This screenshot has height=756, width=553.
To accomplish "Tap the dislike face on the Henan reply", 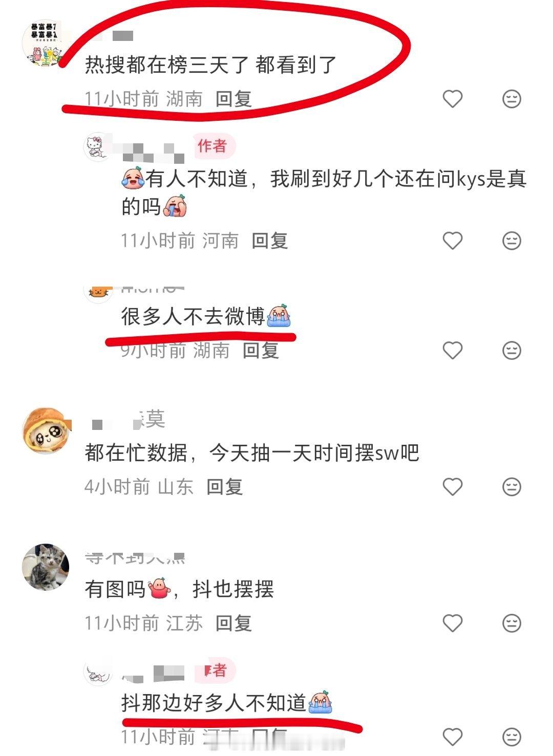I will click(x=512, y=240).
